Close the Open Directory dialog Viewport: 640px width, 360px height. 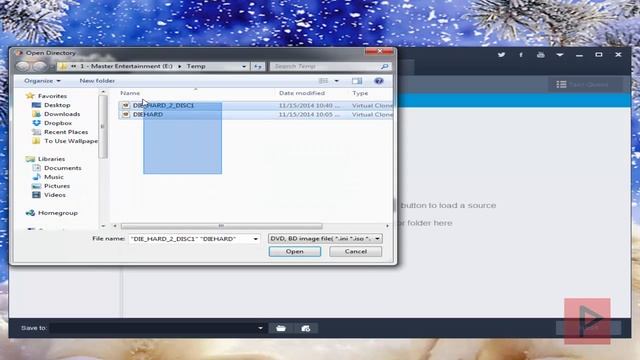(380, 51)
